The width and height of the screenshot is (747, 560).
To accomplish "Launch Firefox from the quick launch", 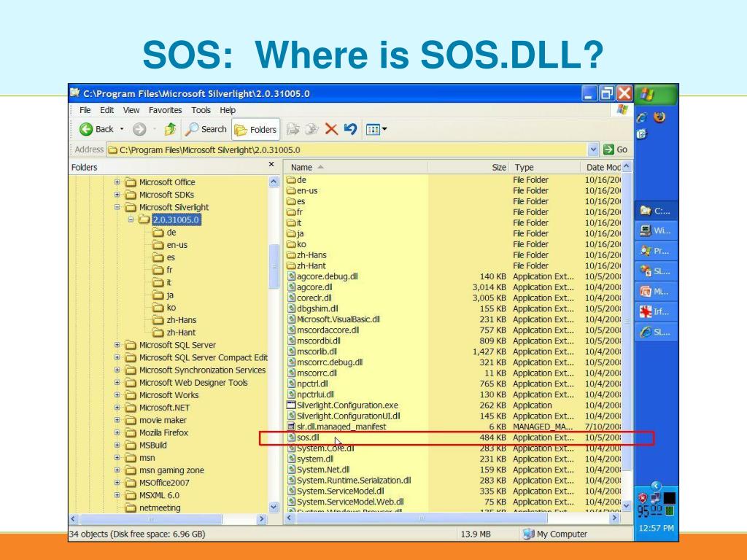I will pyautogui.click(x=659, y=117).
